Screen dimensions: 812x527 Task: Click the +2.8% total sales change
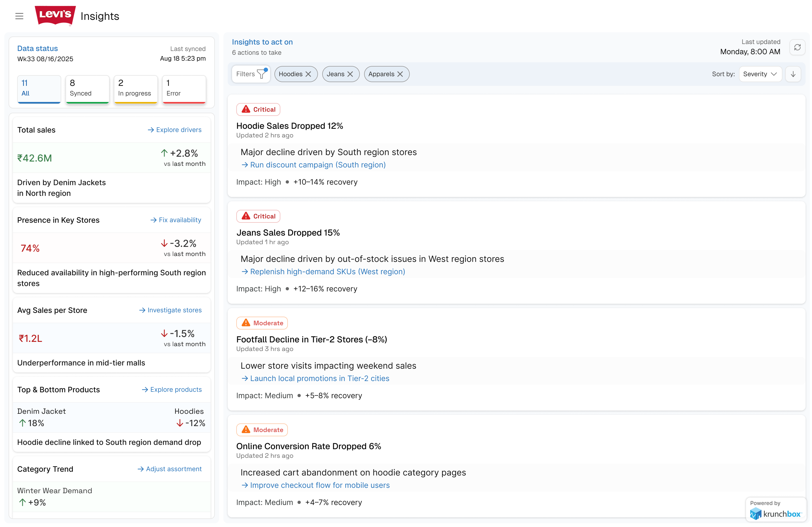[179, 153]
